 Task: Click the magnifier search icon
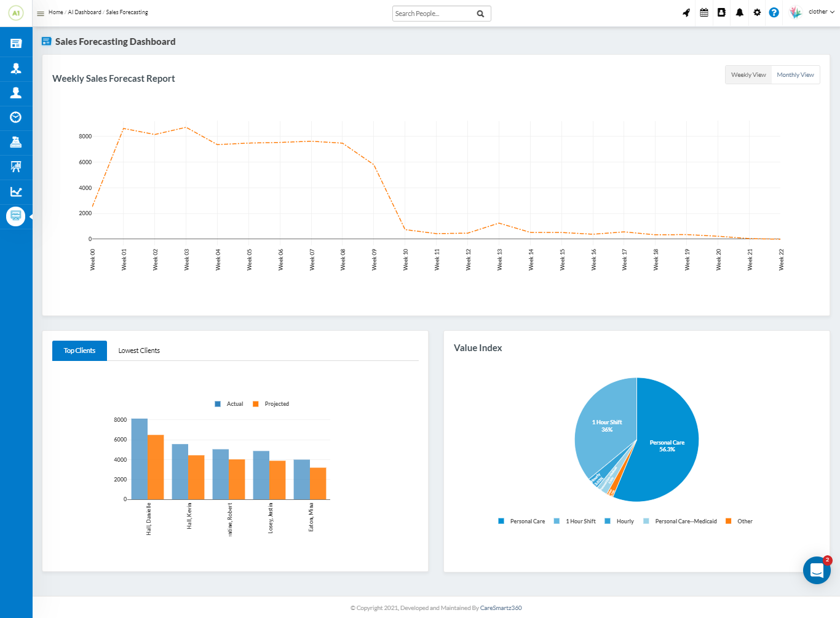click(481, 14)
